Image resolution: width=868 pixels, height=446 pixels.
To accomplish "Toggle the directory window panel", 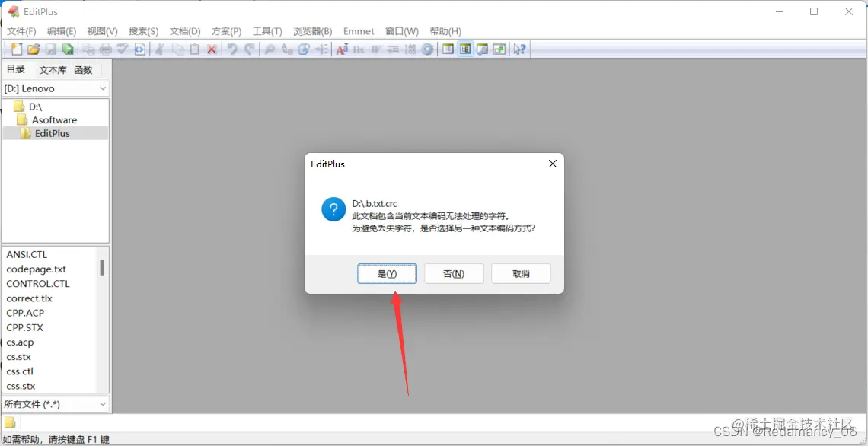I will [x=448, y=49].
